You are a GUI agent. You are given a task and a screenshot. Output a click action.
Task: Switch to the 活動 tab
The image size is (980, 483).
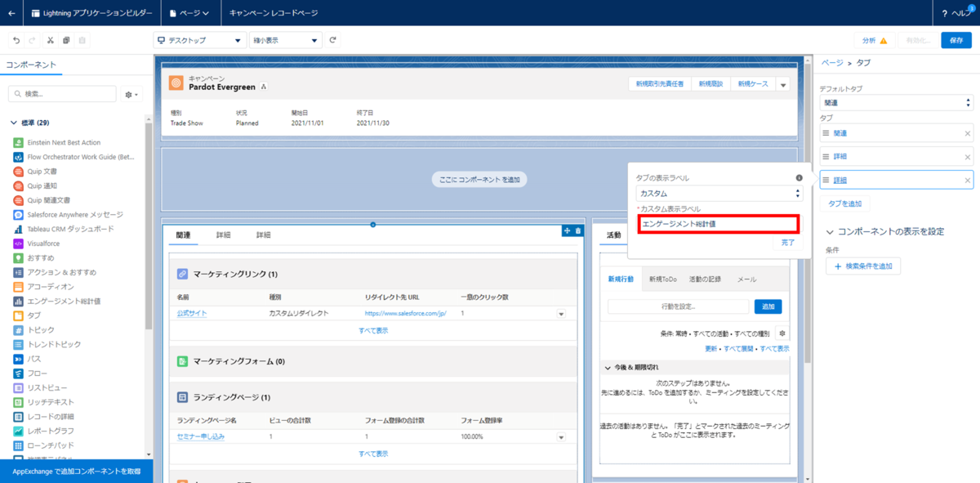click(x=613, y=235)
